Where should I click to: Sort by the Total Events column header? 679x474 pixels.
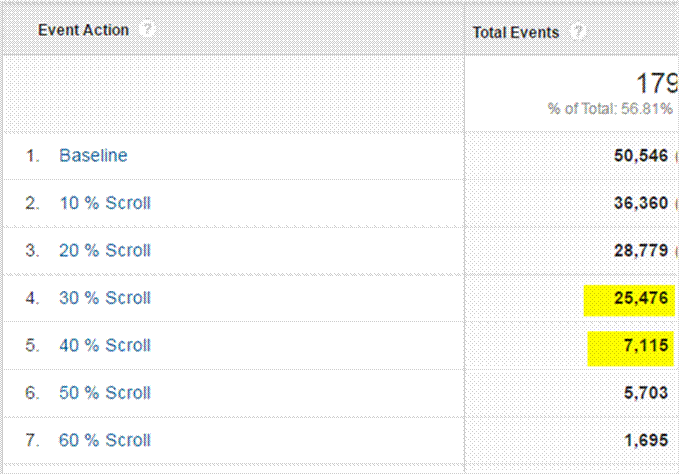point(516,32)
